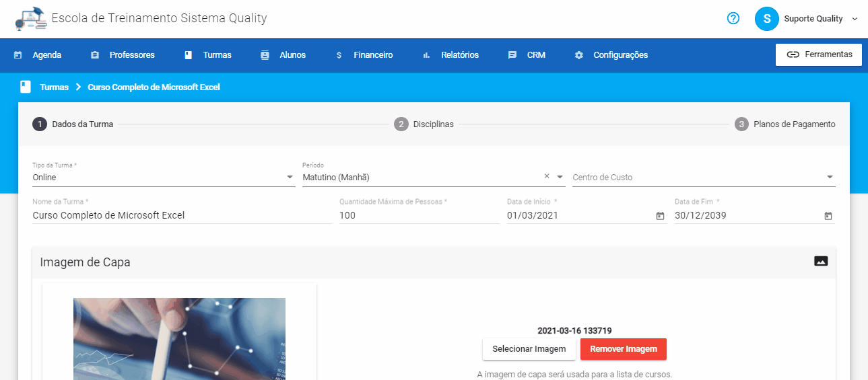Open the Data de Início calendar picker
Image resolution: width=868 pixels, height=380 pixels.
click(660, 216)
